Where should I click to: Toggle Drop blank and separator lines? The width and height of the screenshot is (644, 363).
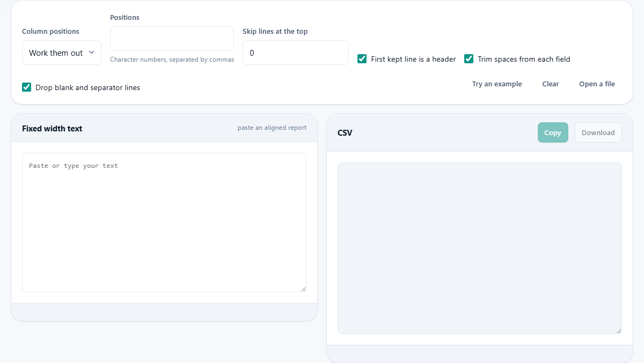[x=27, y=87]
